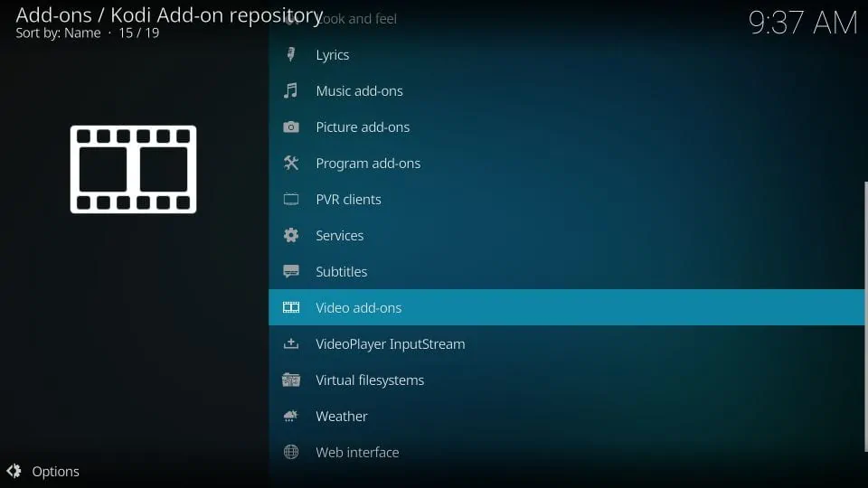The height and width of the screenshot is (488, 868).
Task: Choose Program add-ons from list
Action: point(566,164)
